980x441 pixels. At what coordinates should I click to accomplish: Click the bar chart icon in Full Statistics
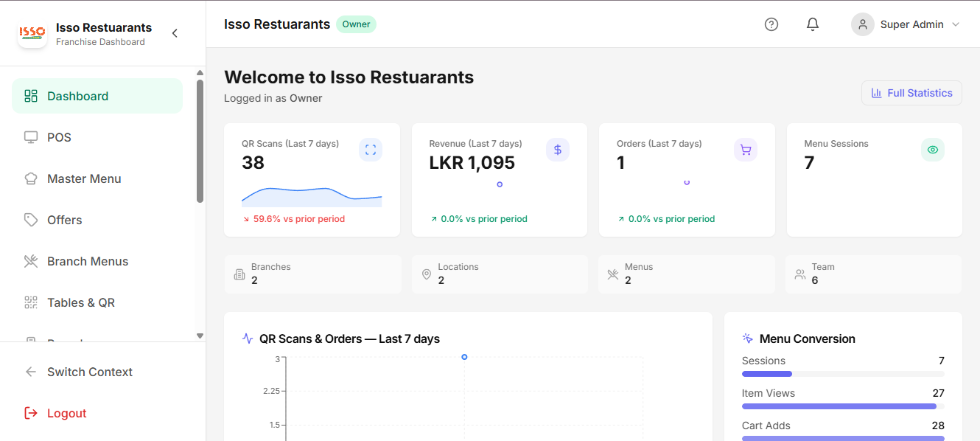(877, 93)
